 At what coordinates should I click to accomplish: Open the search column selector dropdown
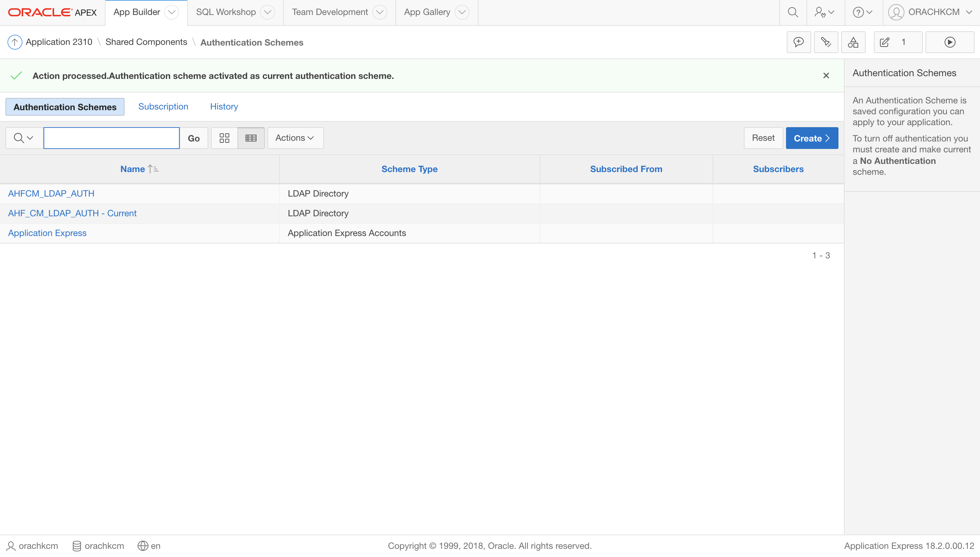(x=24, y=138)
